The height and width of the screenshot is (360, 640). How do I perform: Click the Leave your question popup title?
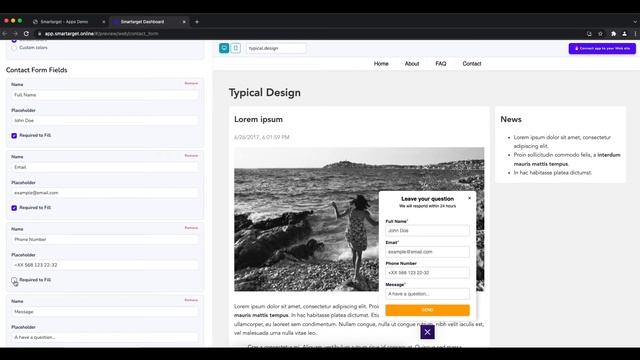point(427,199)
